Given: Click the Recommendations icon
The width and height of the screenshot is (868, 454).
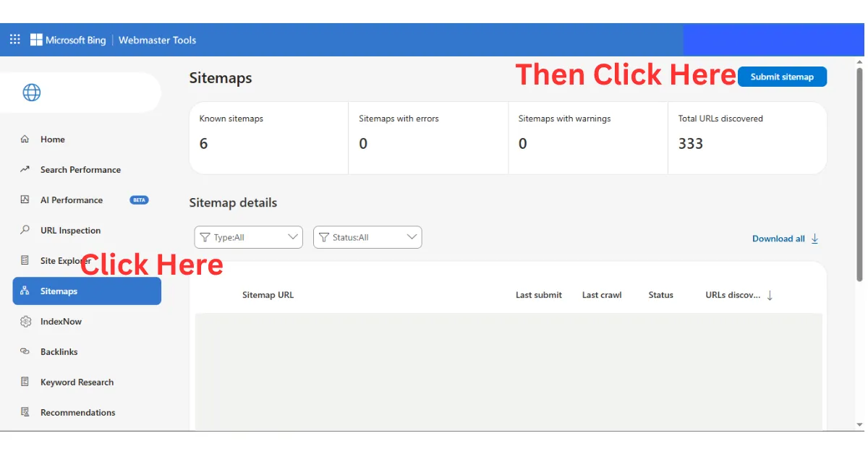Looking at the screenshot, I should [x=25, y=413].
